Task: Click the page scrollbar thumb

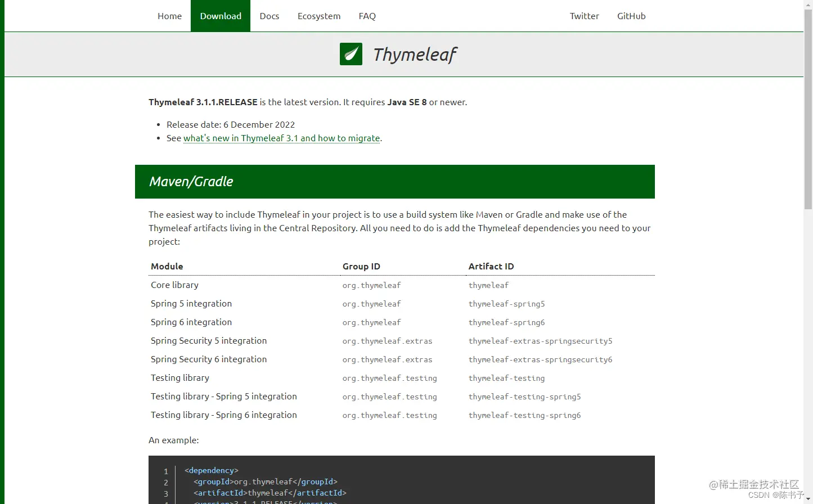Action: 808,110
